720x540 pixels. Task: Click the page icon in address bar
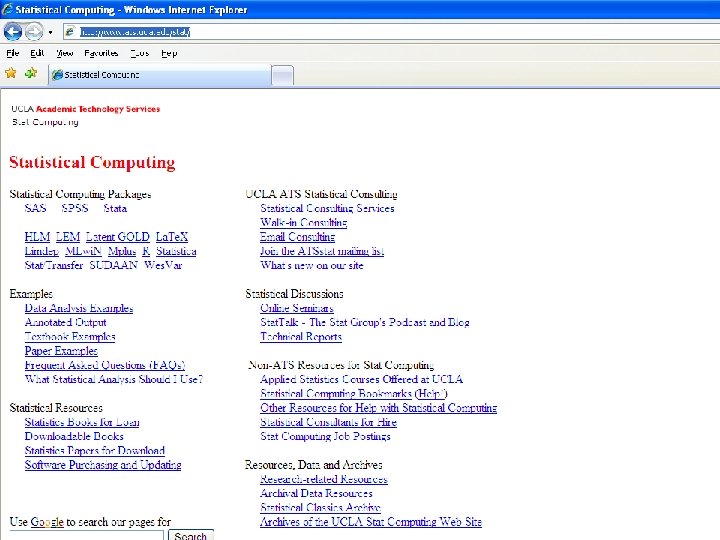[70, 32]
